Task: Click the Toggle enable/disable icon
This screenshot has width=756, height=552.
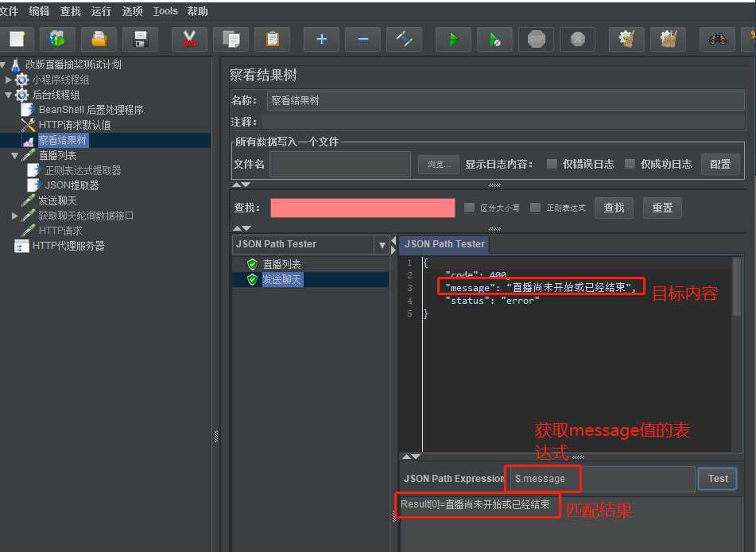Action: click(x=404, y=39)
